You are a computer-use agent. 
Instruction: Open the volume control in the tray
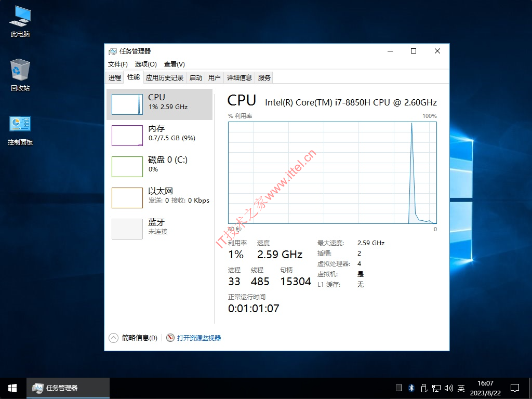[x=448, y=388]
